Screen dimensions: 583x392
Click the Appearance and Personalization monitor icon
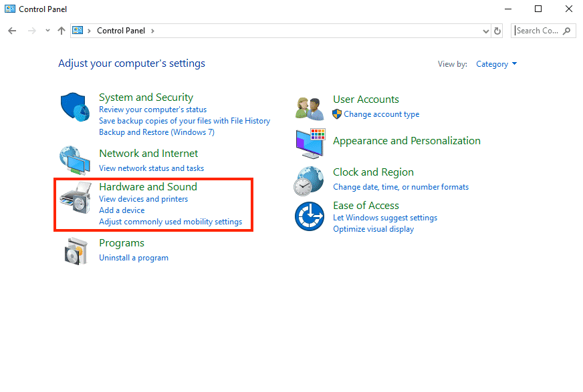click(x=310, y=142)
